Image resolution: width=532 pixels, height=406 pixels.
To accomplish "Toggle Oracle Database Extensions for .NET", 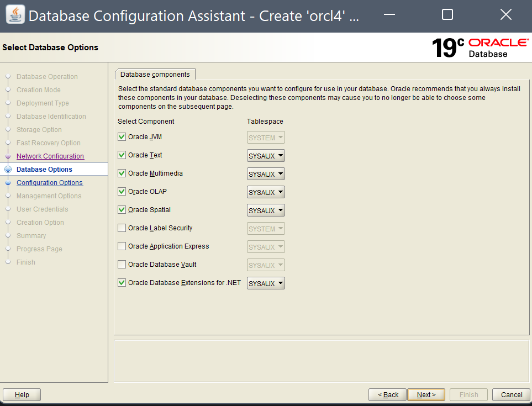I will (x=122, y=283).
